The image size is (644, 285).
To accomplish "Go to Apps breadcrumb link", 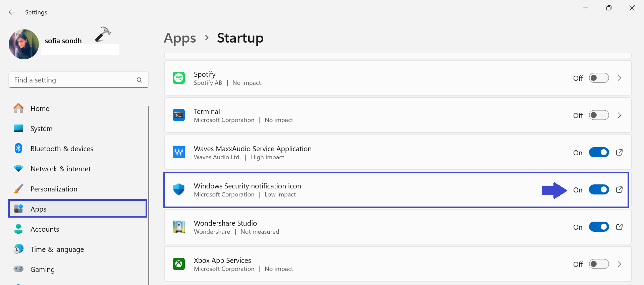I will (180, 38).
